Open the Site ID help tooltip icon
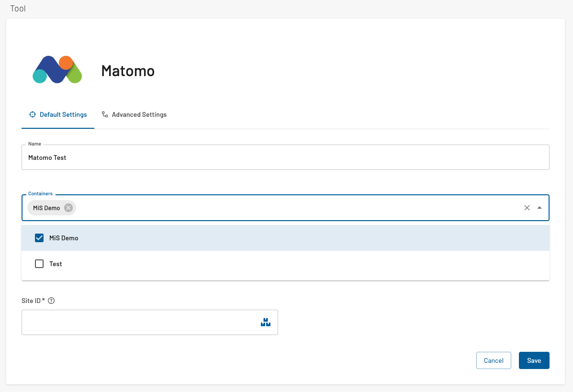 pyautogui.click(x=52, y=301)
